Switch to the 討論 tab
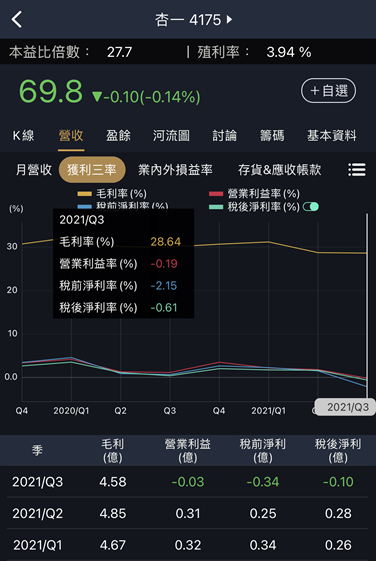Viewport: 376px width, 561px height. tap(224, 136)
